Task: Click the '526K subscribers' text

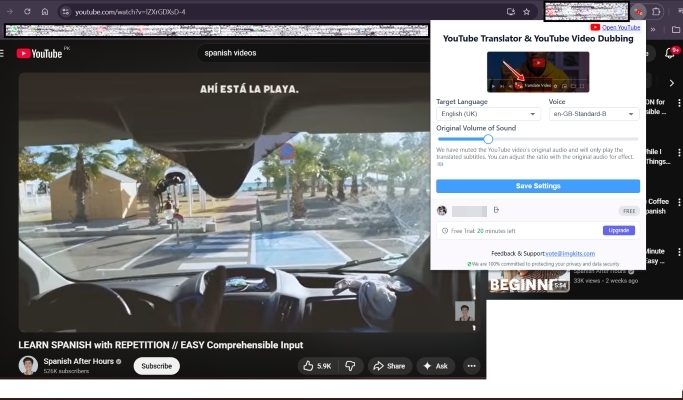Action: [x=66, y=371]
